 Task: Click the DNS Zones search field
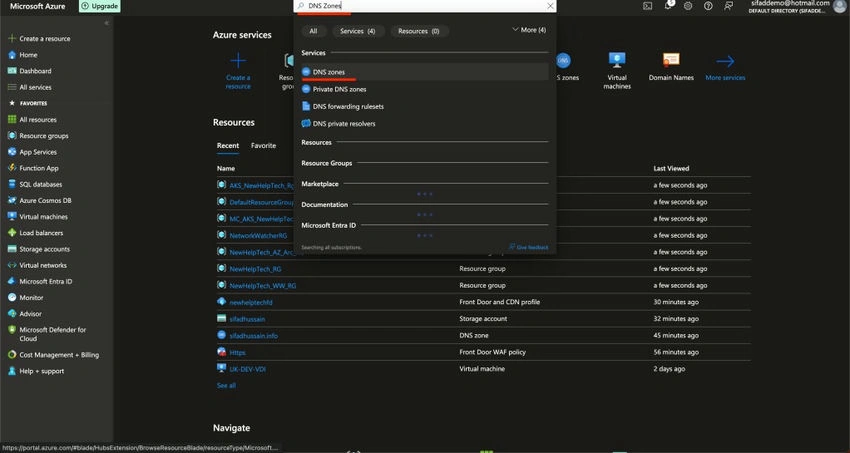tap(424, 6)
